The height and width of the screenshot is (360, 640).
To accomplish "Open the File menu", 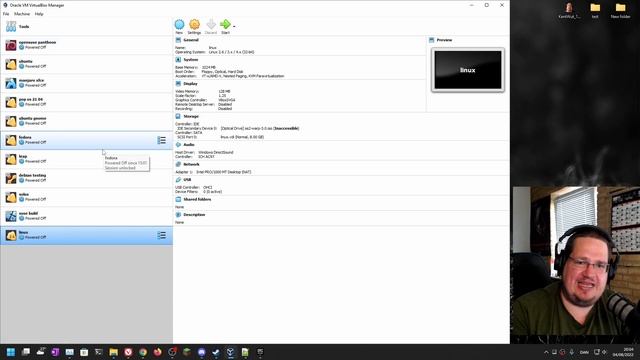I will (6, 14).
